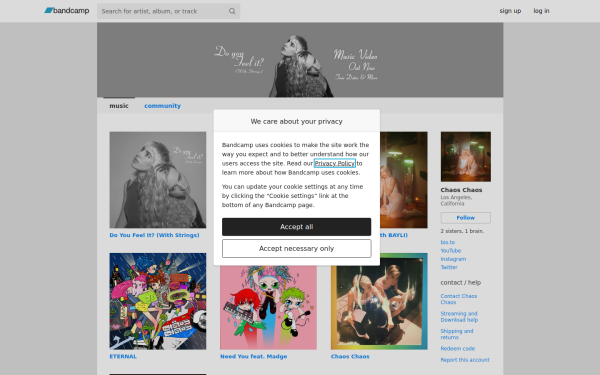Open Do You Feel It? (With Strings) album cover
Screen dimensions: 600x375
coord(158,180)
